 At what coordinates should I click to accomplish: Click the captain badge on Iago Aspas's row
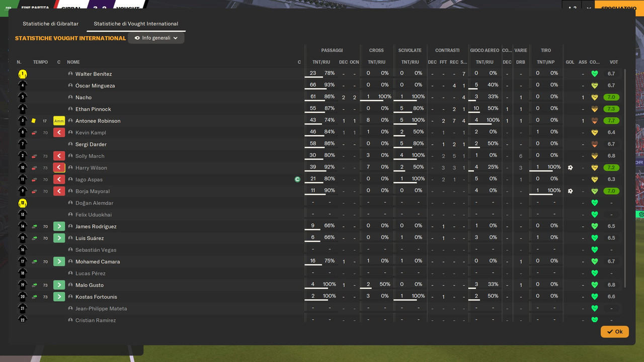point(298,179)
